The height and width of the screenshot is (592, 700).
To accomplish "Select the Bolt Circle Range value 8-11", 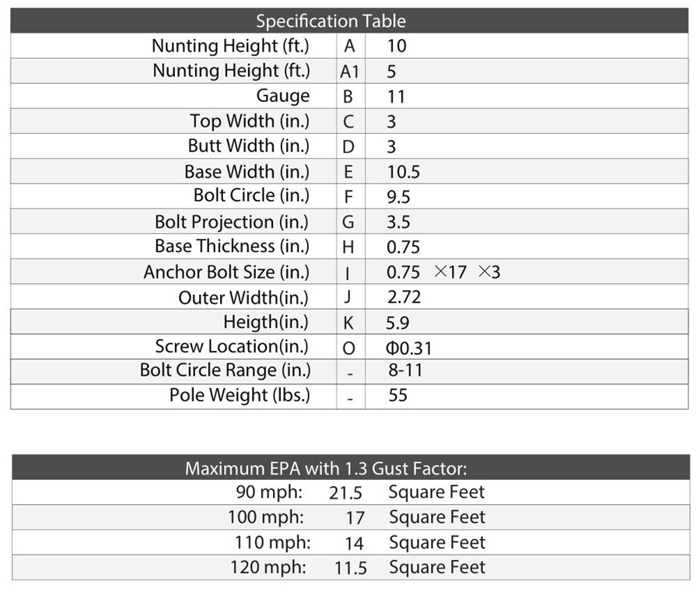I will tap(405, 370).
